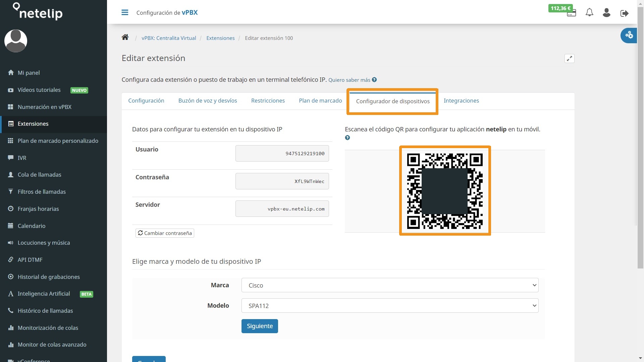Open the Restricciones tab

[x=268, y=101]
